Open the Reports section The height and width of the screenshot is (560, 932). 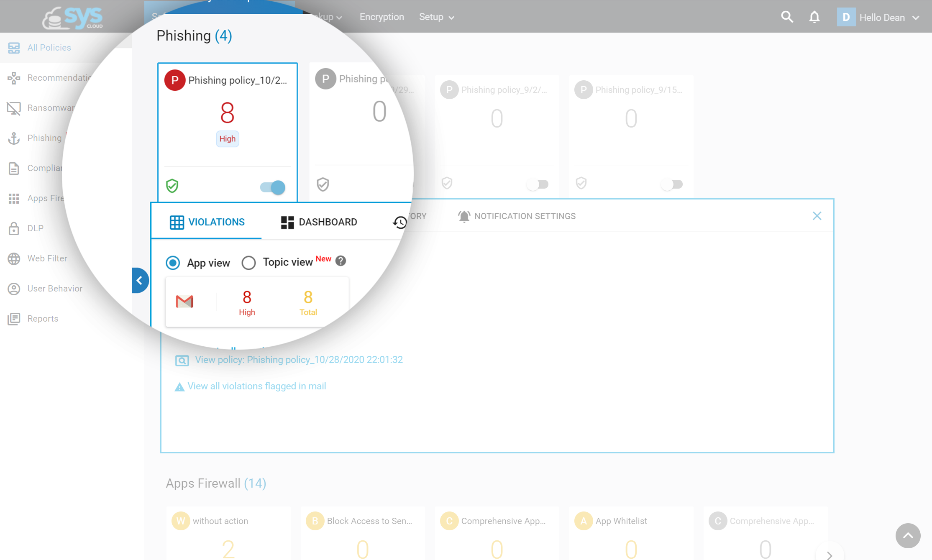pyautogui.click(x=42, y=318)
